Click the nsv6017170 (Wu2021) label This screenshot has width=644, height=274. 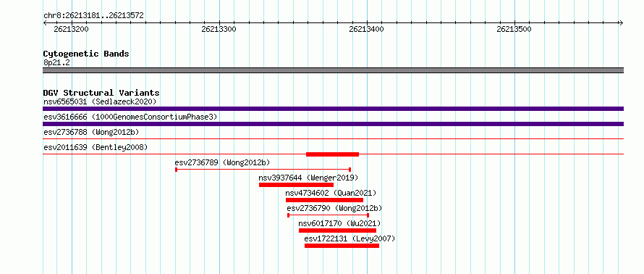(x=339, y=223)
